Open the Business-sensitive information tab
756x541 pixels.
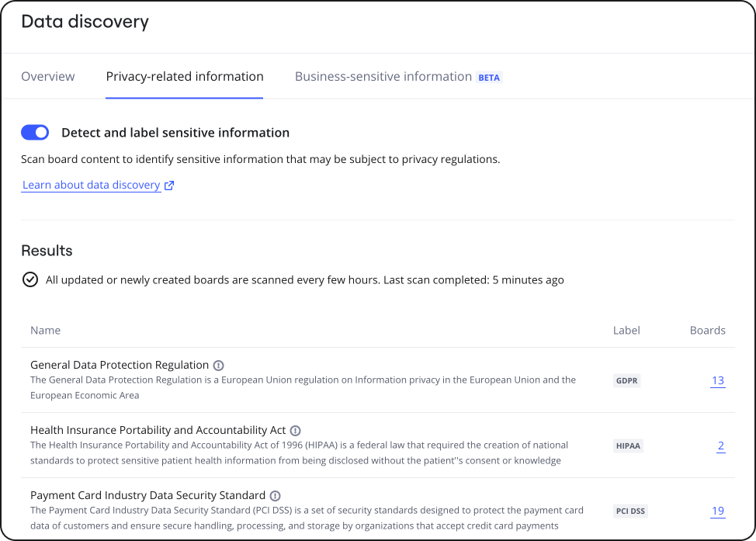[383, 77]
